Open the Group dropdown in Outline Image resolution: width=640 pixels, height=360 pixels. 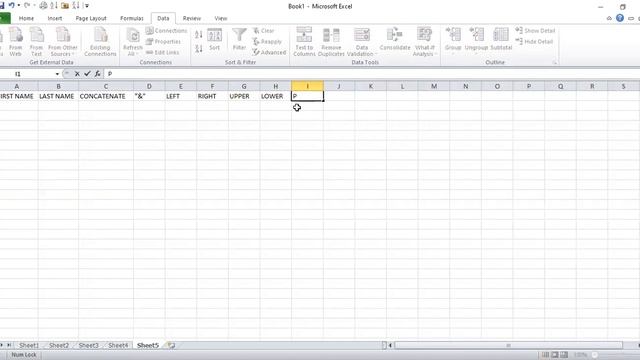coord(453,41)
